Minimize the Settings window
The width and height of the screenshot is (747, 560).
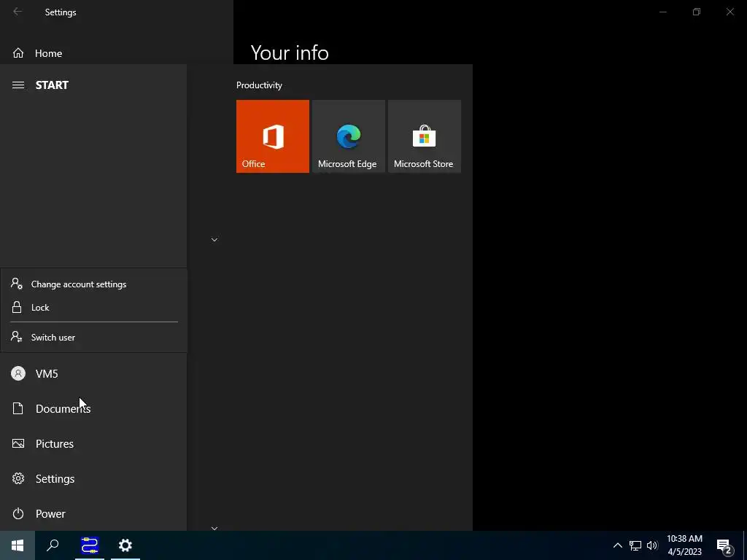tap(662, 12)
